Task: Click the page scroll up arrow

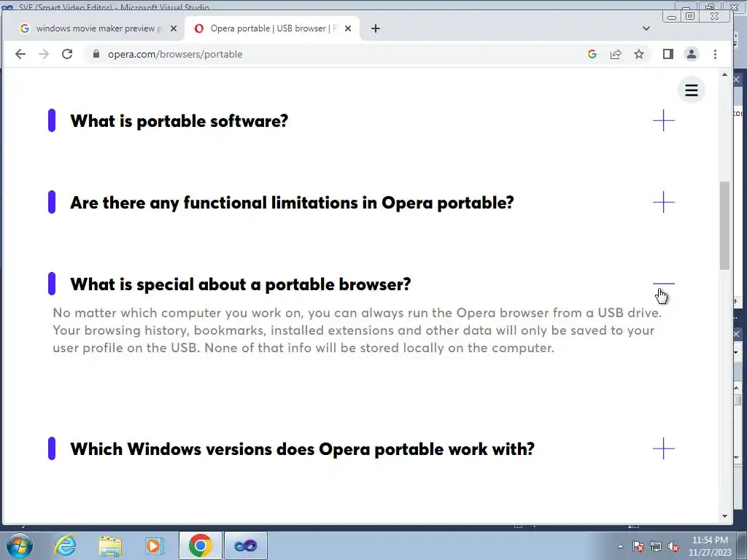Action: click(724, 75)
